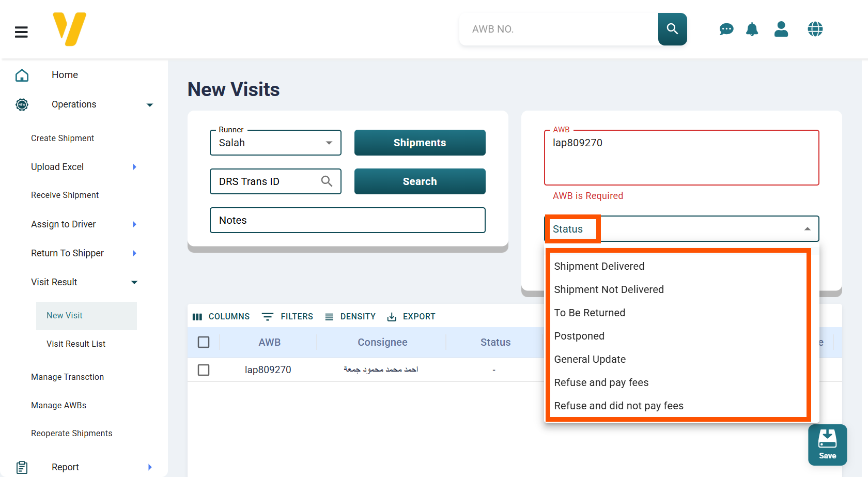Collapse the Status dropdown arrow
Screen dimensions: 868x477
coord(807,229)
